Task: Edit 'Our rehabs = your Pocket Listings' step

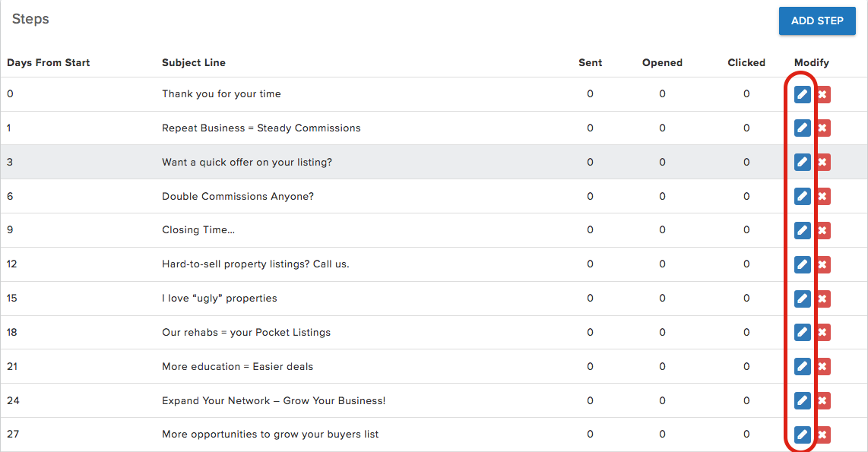Action: pos(802,333)
